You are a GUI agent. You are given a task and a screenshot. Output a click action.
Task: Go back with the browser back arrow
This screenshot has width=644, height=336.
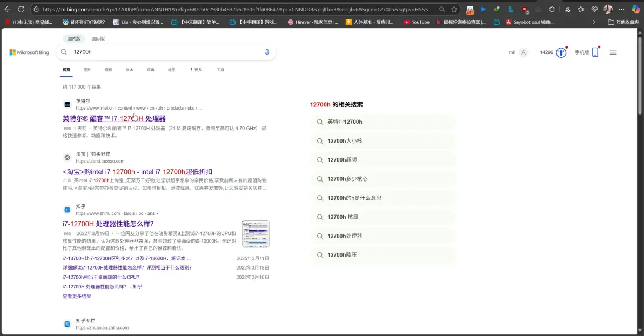[8, 9]
